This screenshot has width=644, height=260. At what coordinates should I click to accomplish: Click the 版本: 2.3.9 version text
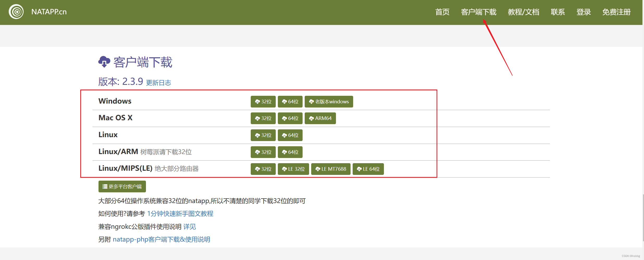[121, 81]
